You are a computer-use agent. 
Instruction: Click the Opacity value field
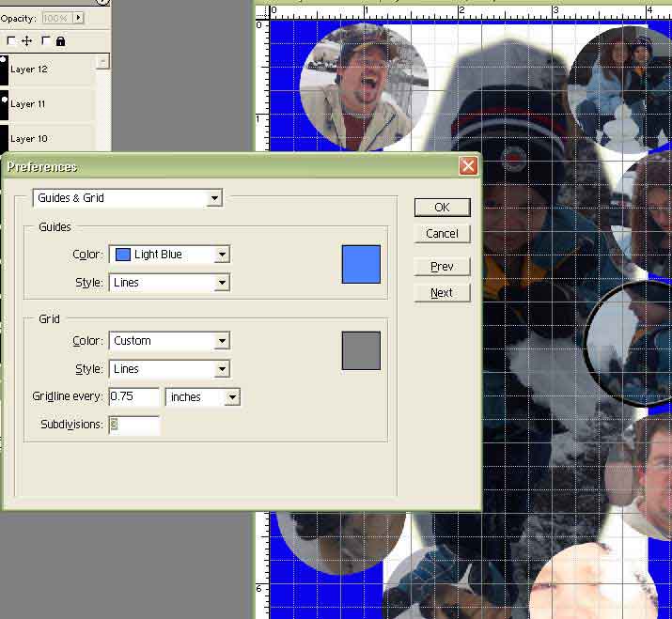click(x=57, y=18)
